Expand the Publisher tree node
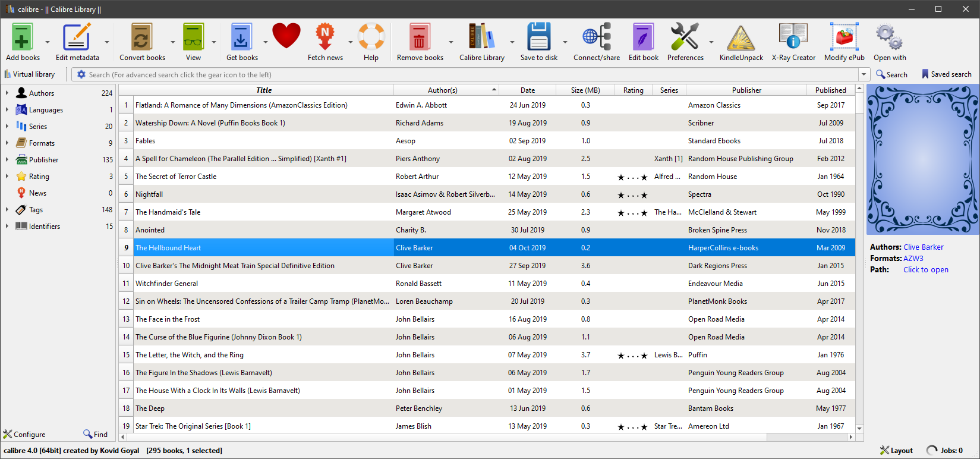This screenshot has height=459, width=980. coord(7,160)
